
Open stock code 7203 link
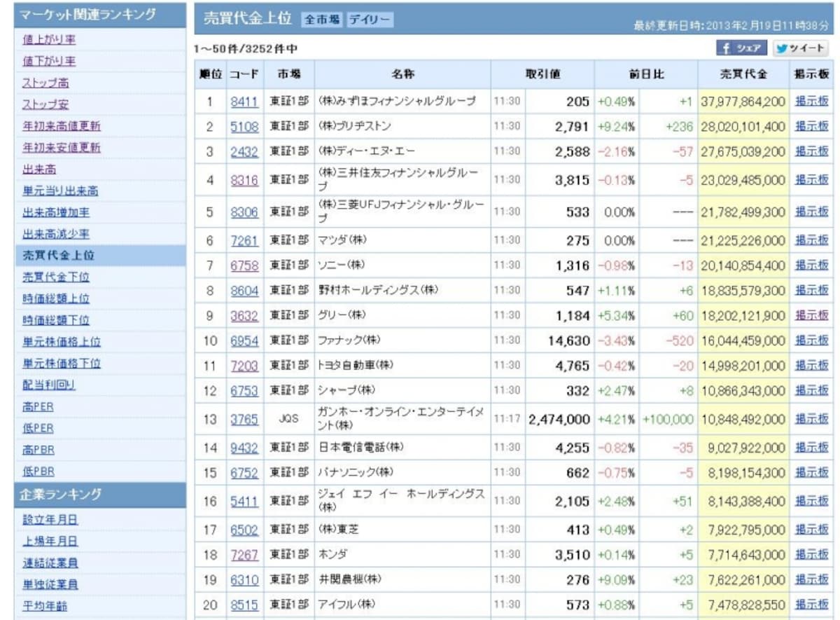244,366
